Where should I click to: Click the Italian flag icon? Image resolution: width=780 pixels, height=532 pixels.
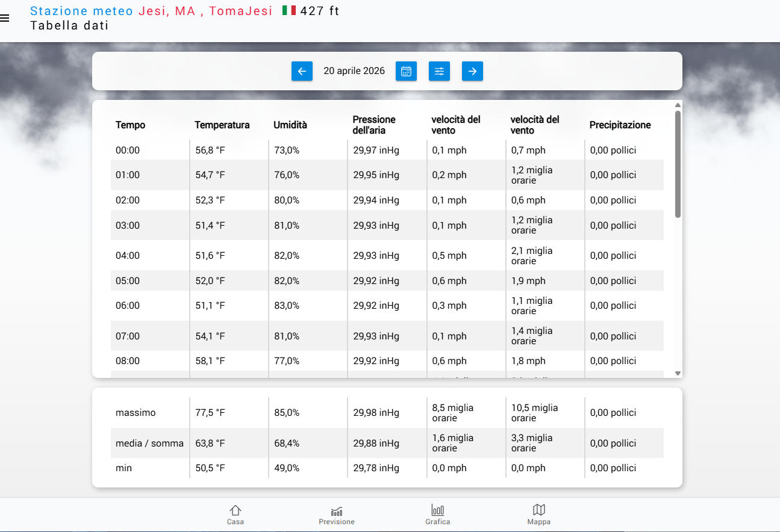tap(289, 11)
